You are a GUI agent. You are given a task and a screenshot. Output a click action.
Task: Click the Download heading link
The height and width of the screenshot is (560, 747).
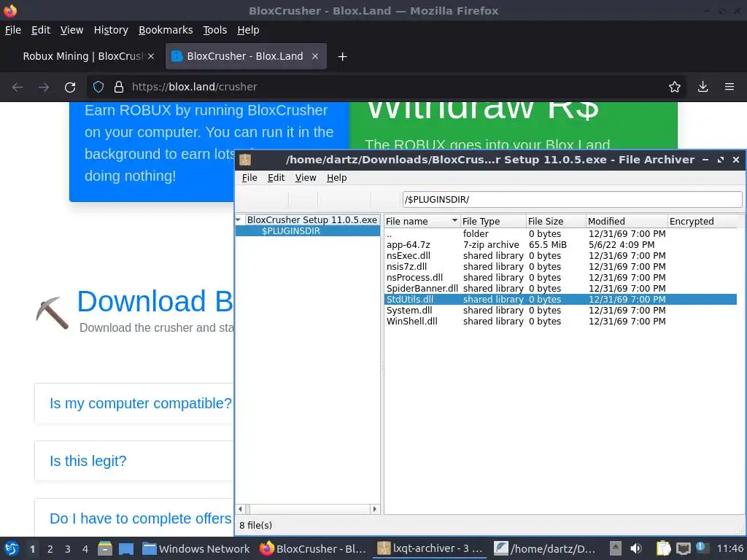tap(155, 301)
